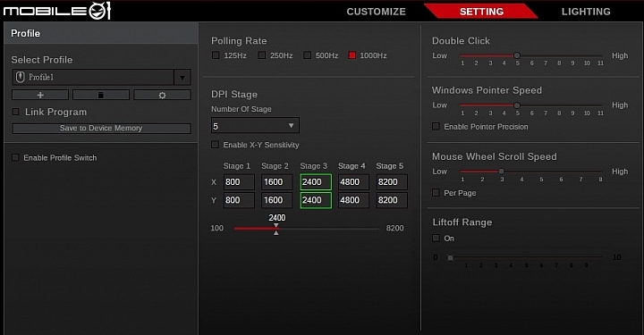Click the Mobile01 logo
This screenshot has height=335, width=644.
pos(57,11)
